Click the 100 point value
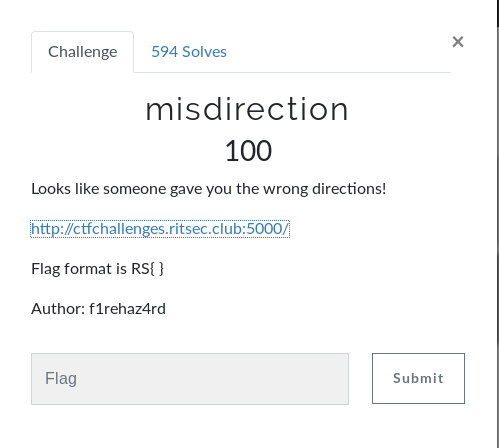499x448 pixels. pos(248,150)
